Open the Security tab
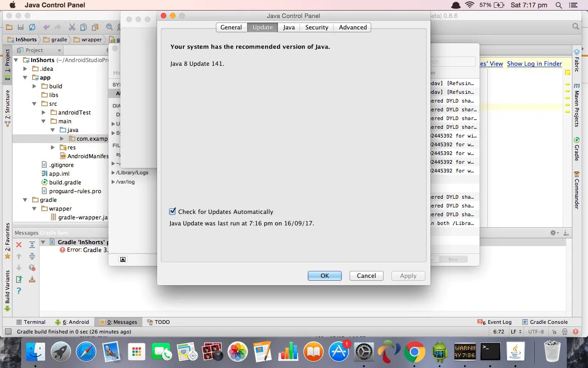Viewport: 588px width, 368px height. [317, 27]
